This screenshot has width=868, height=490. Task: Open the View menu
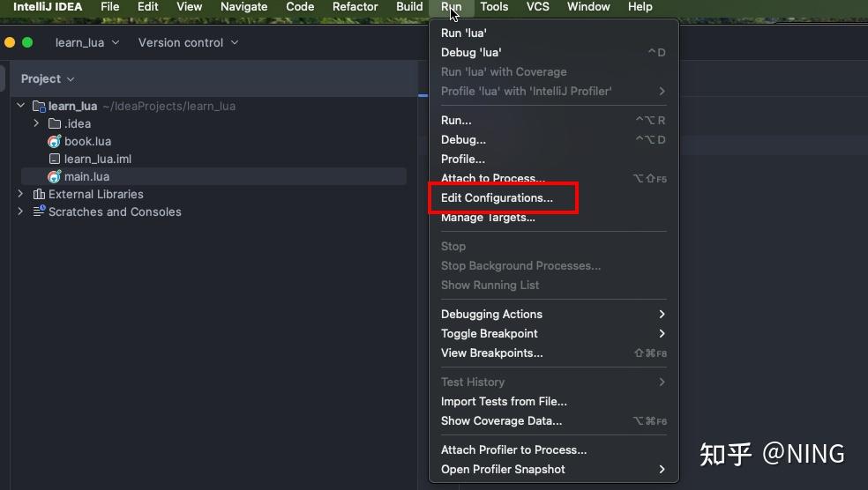pyautogui.click(x=190, y=7)
